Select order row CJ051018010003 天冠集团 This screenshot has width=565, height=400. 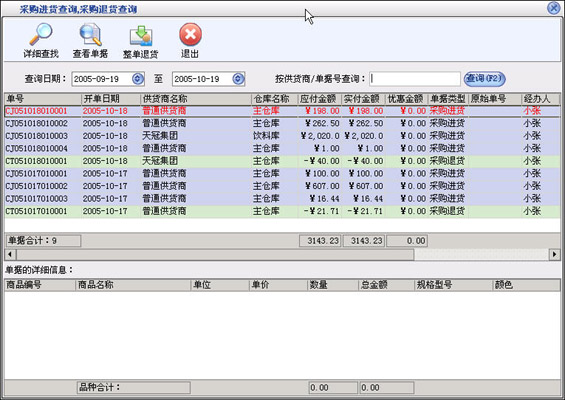pyautogui.click(x=282, y=136)
